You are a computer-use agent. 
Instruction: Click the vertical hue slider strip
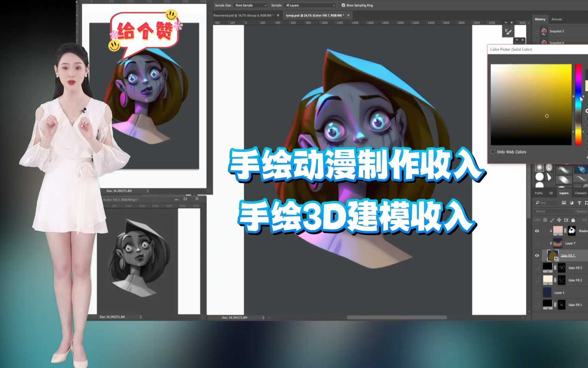click(x=578, y=105)
